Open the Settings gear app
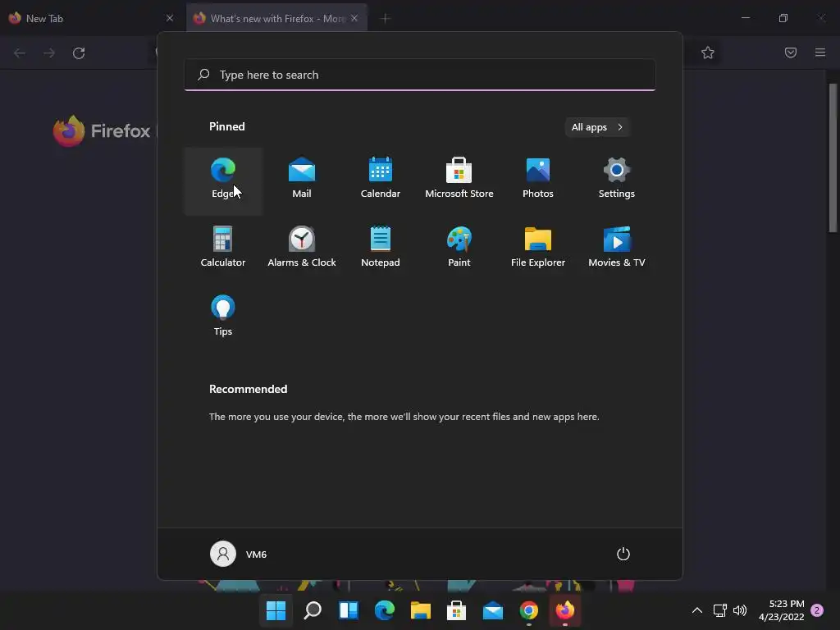This screenshot has height=630, width=840. (x=617, y=181)
